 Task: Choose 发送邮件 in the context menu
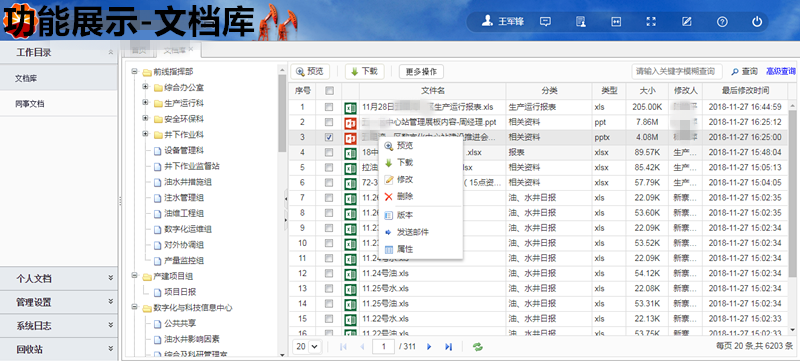pos(420,232)
